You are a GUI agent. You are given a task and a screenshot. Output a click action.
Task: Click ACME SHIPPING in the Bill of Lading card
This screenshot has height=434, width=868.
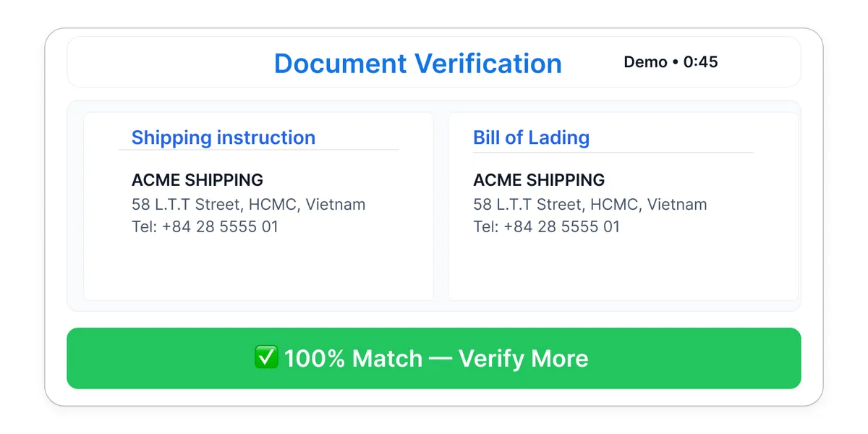click(x=538, y=180)
